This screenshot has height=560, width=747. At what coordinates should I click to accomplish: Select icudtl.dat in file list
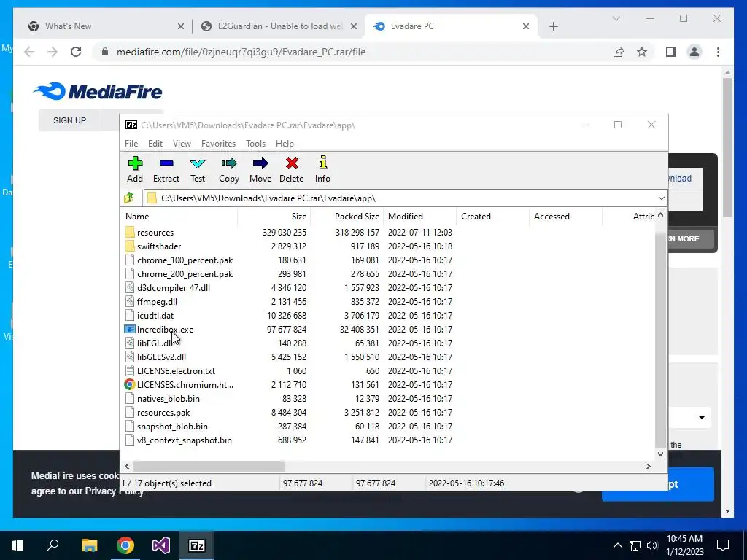tap(155, 315)
